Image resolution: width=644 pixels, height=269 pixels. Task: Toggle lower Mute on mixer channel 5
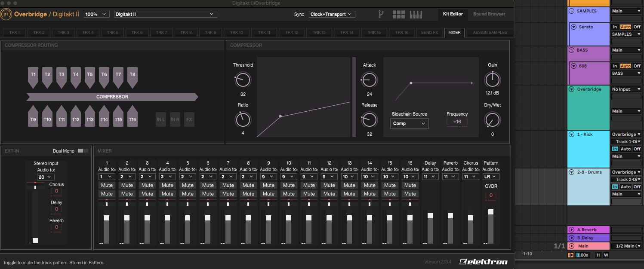click(x=188, y=194)
